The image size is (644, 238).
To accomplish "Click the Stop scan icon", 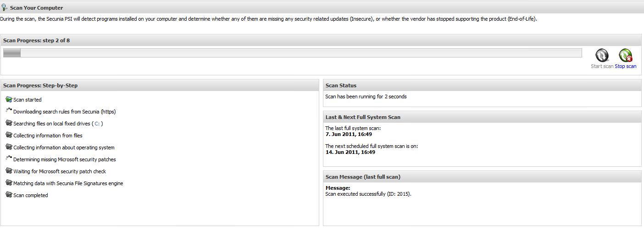I will coord(625,56).
